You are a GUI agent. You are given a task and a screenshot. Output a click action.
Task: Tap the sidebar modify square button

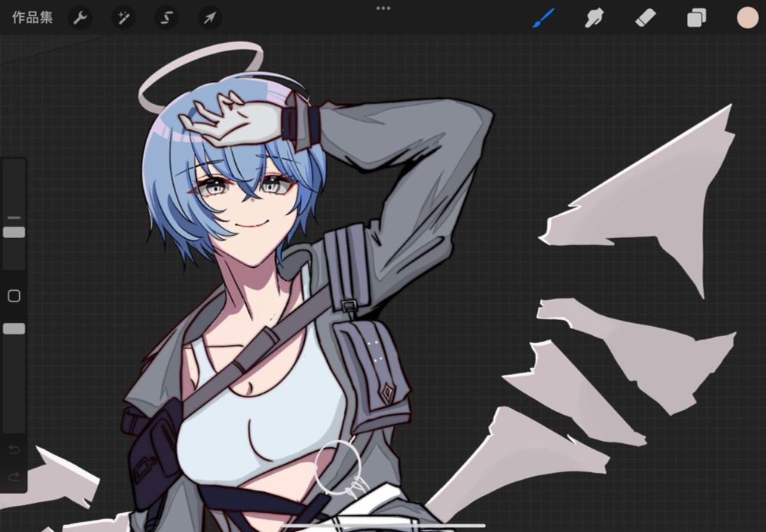click(14, 295)
